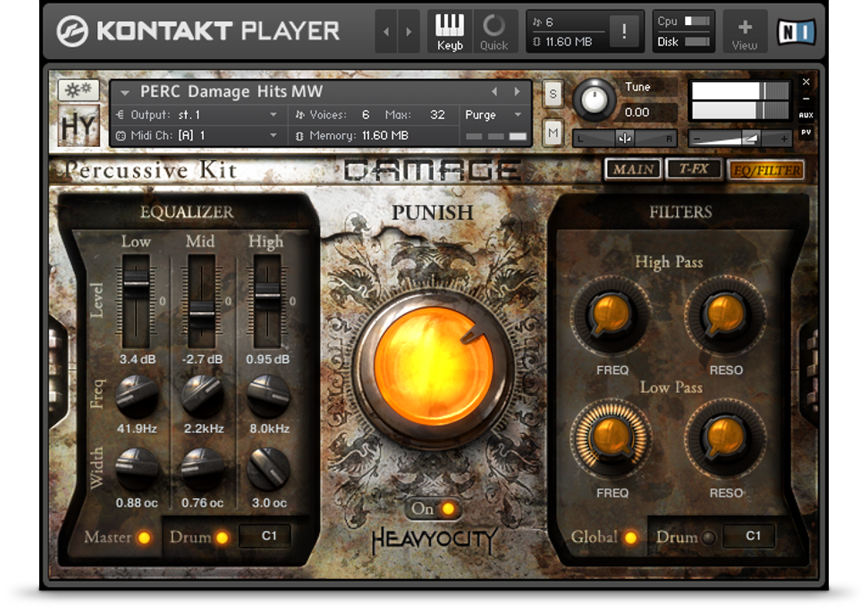Open instrument name dropdown arrow

[x=124, y=92]
